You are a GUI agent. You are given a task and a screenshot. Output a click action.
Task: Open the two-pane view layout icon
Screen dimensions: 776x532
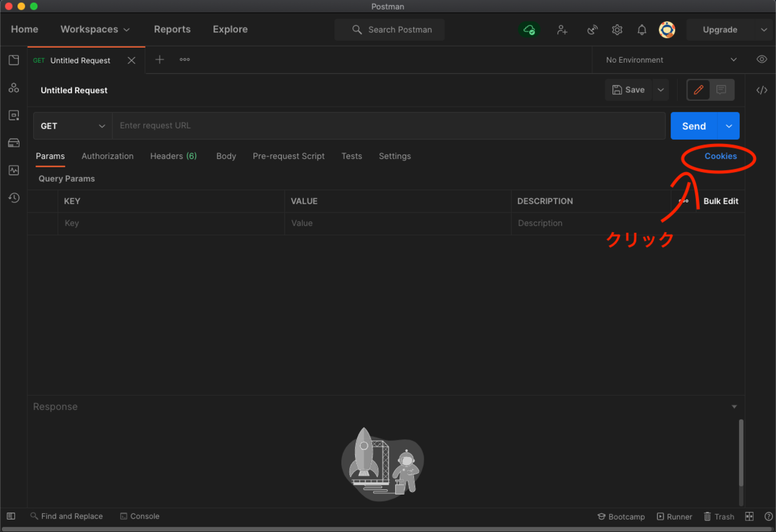(x=749, y=516)
